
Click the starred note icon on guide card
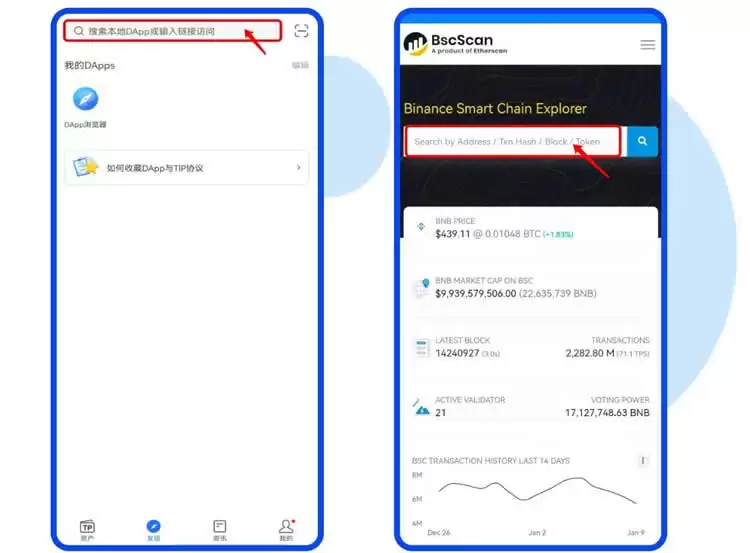(85, 167)
